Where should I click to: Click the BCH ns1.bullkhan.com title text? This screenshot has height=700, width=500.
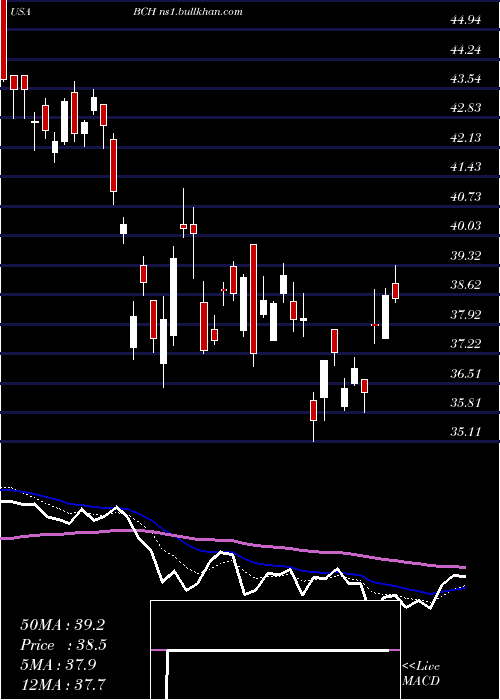(188, 12)
